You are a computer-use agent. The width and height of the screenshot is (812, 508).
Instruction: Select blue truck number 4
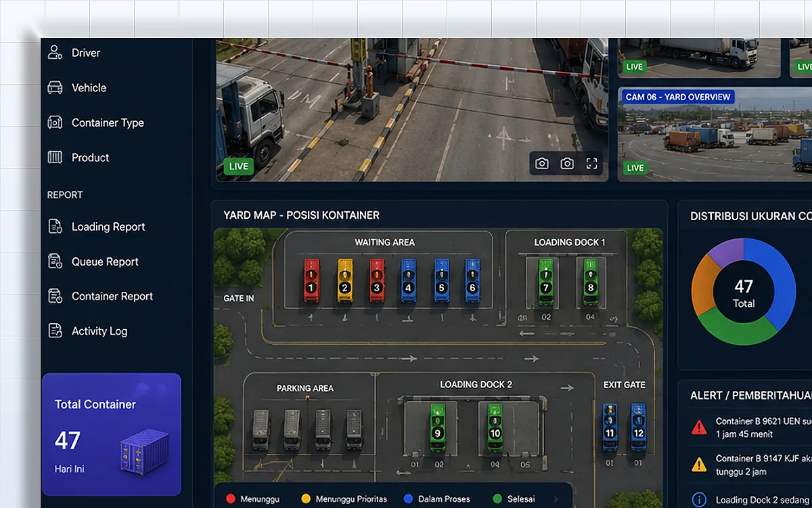(x=408, y=280)
